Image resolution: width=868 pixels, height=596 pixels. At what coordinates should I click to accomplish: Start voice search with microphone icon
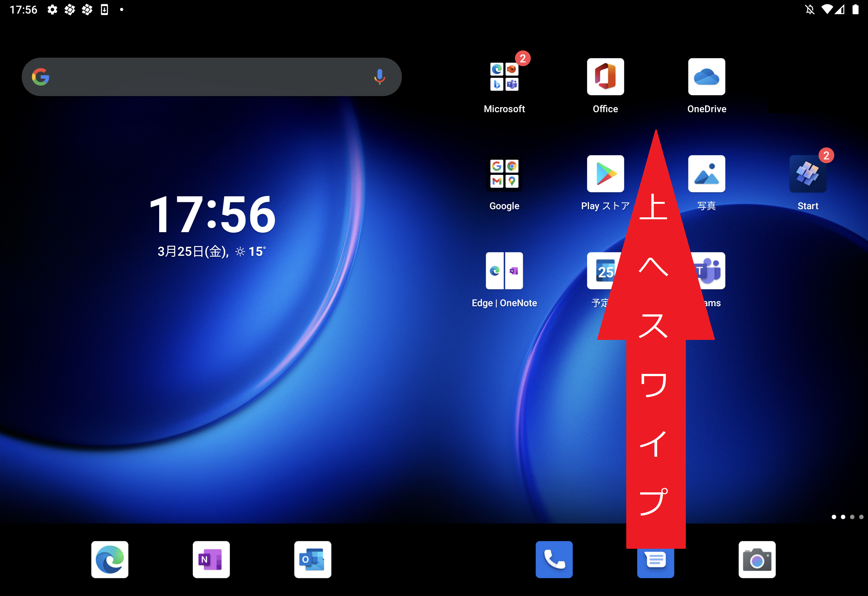click(379, 77)
